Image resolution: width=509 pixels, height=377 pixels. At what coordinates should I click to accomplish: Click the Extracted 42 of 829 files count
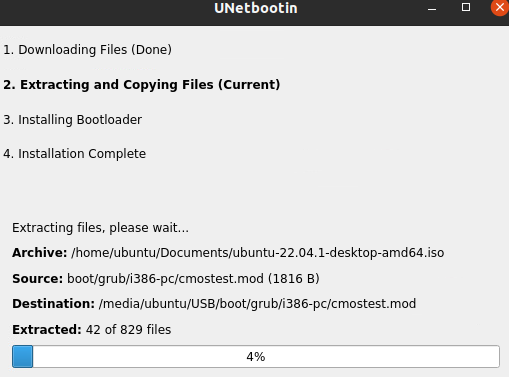(x=128, y=329)
